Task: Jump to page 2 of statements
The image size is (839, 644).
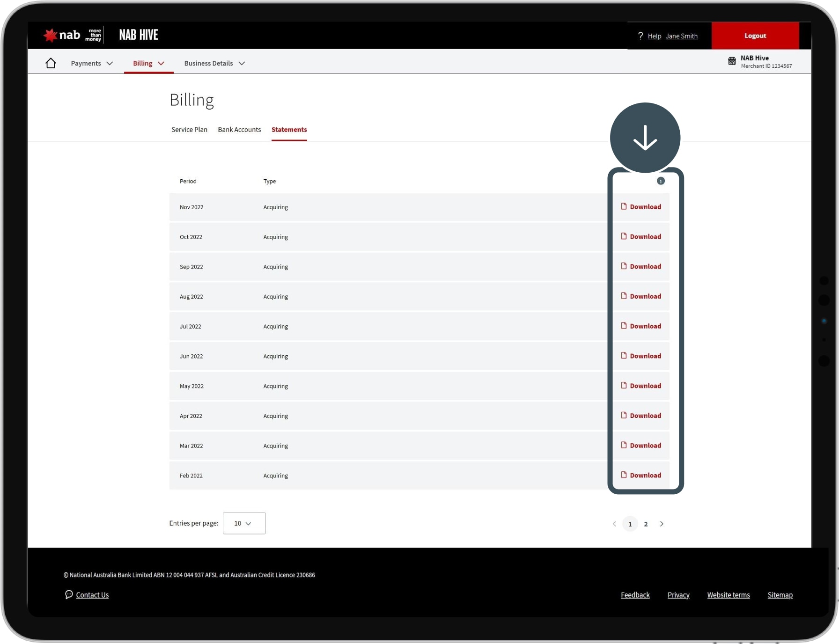Action: pyautogui.click(x=646, y=524)
